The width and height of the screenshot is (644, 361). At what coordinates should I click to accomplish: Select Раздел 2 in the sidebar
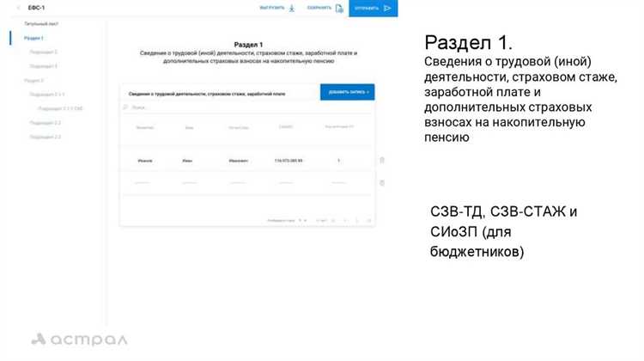pyautogui.click(x=33, y=80)
